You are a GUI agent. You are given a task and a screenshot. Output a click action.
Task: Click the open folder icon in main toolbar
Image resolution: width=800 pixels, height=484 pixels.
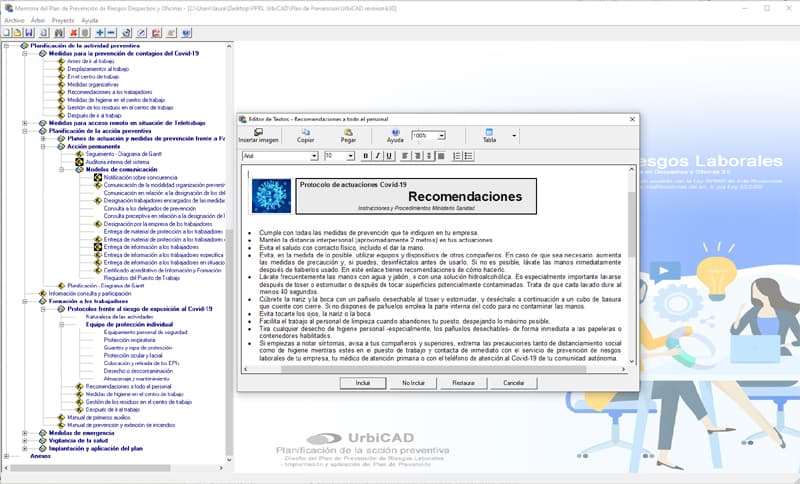(17, 33)
